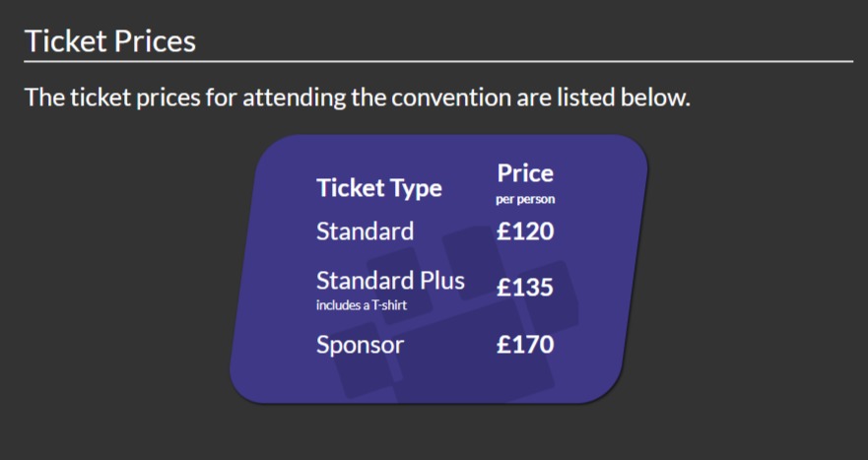Choose the Standard Plus ticket label

click(390, 280)
